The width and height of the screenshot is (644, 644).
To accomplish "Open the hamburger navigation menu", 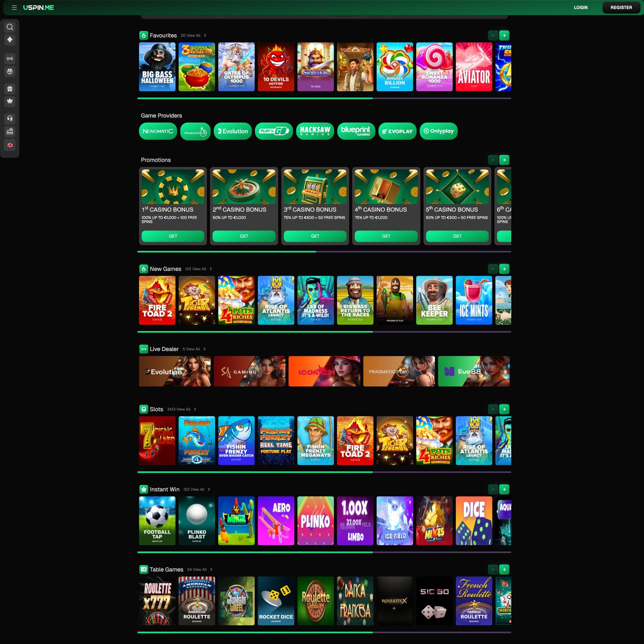I will [x=14, y=7].
